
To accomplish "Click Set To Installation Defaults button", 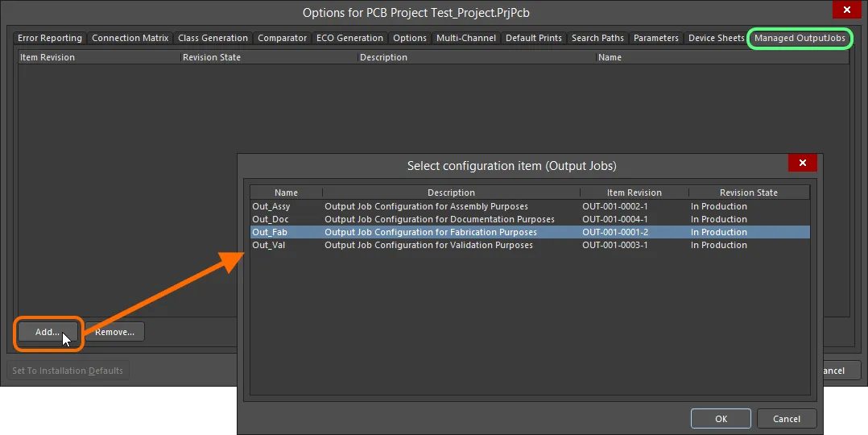I will pyautogui.click(x=68, y=371).
